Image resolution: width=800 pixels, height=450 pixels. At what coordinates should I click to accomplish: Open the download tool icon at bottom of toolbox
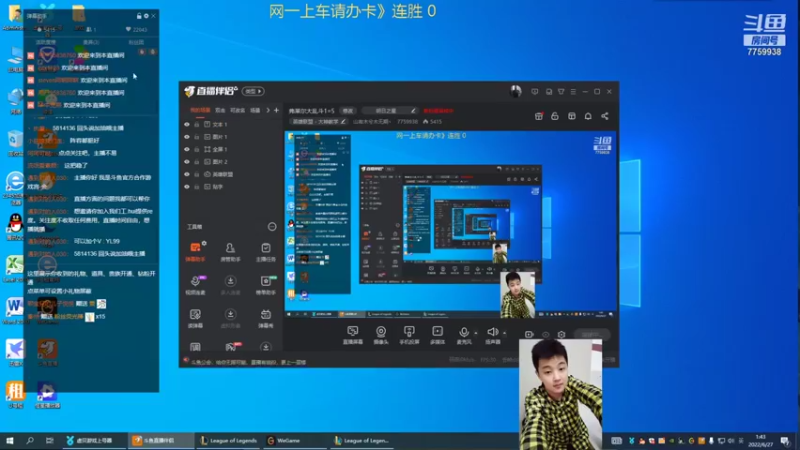tap(266, 347)
